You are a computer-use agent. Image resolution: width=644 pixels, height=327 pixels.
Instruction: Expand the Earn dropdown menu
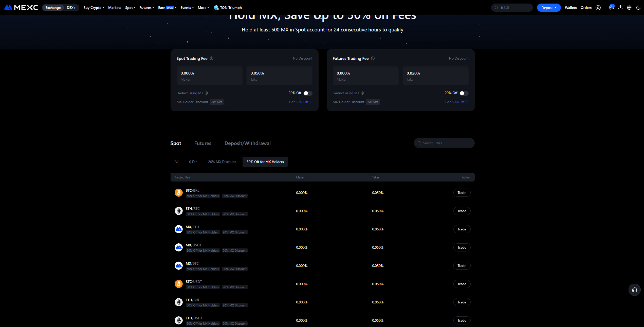click(x=167, y=8)
